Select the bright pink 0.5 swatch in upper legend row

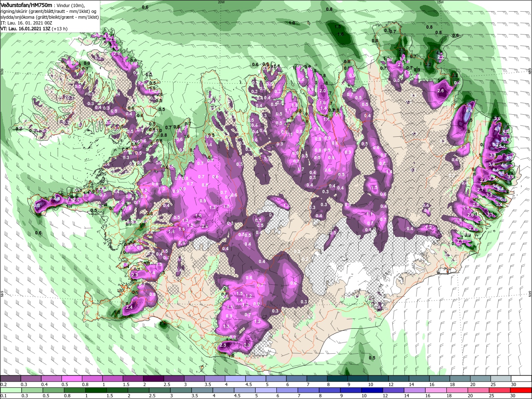click(71, 379)
